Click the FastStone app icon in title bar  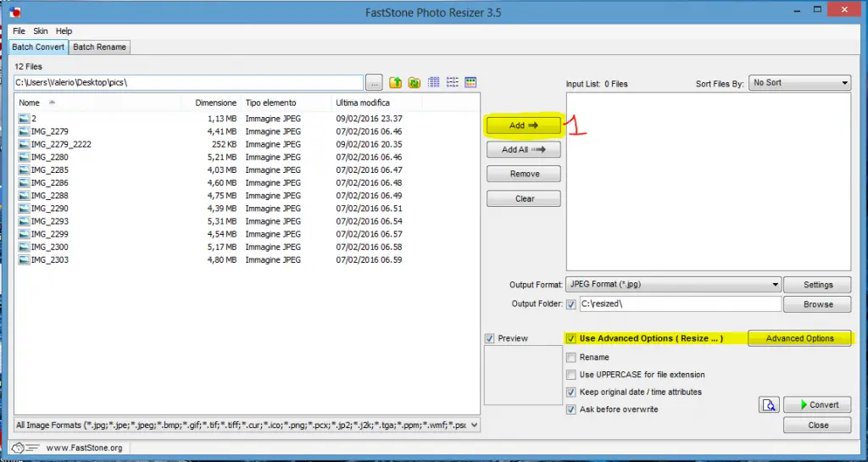pos(15,12)
